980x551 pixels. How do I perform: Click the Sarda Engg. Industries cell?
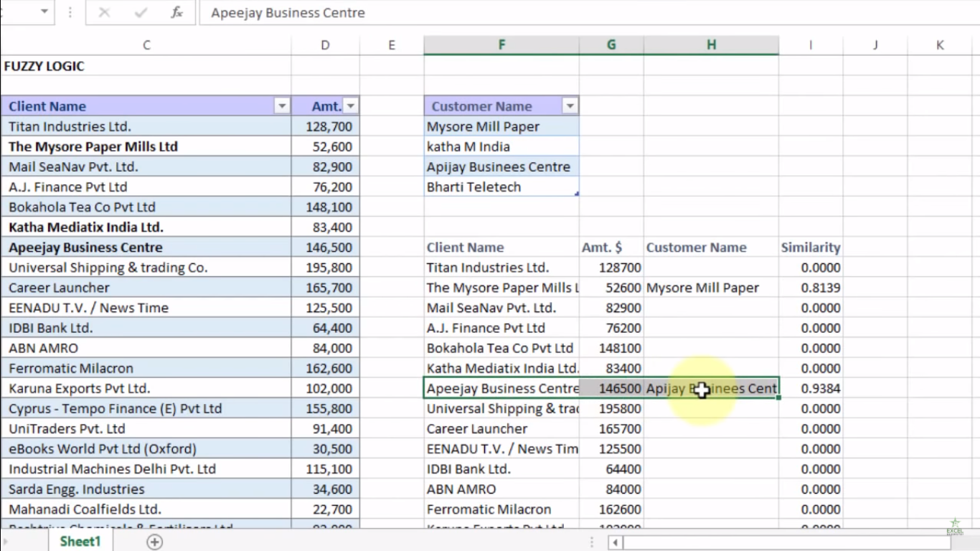pos(146,489)
